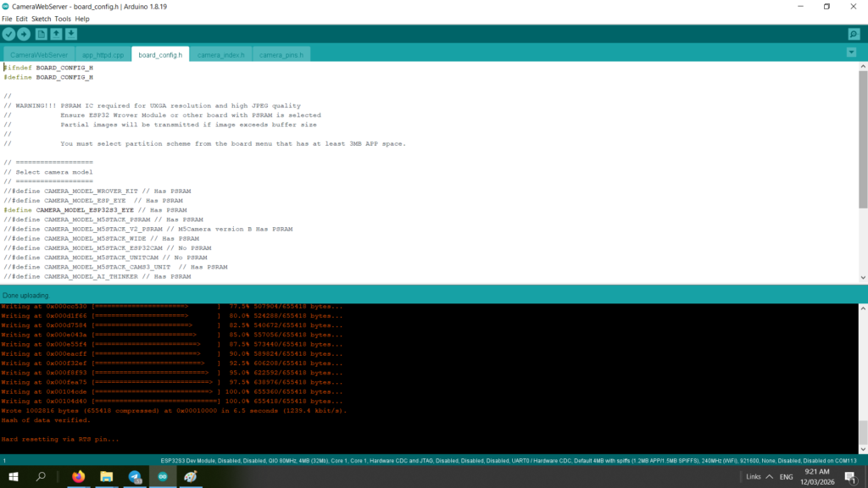This screenshot has width=868, height=488.
Task: Open the Sketch menu
Action: click(x=41, y=19)
